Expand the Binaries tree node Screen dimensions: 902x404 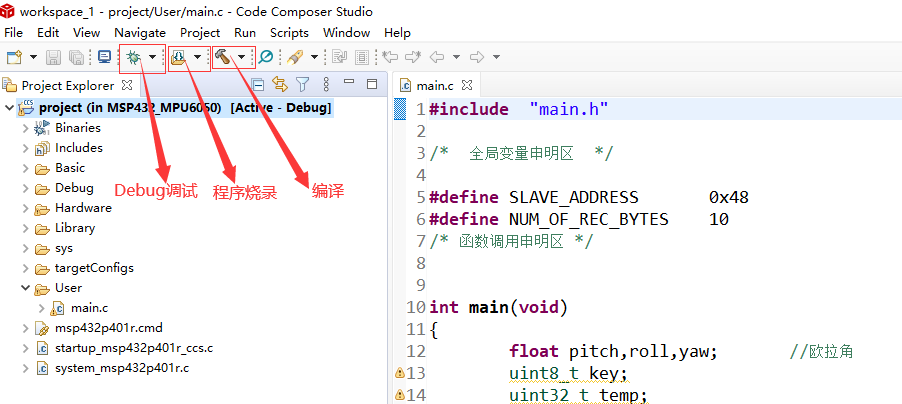tap(25, 128)
